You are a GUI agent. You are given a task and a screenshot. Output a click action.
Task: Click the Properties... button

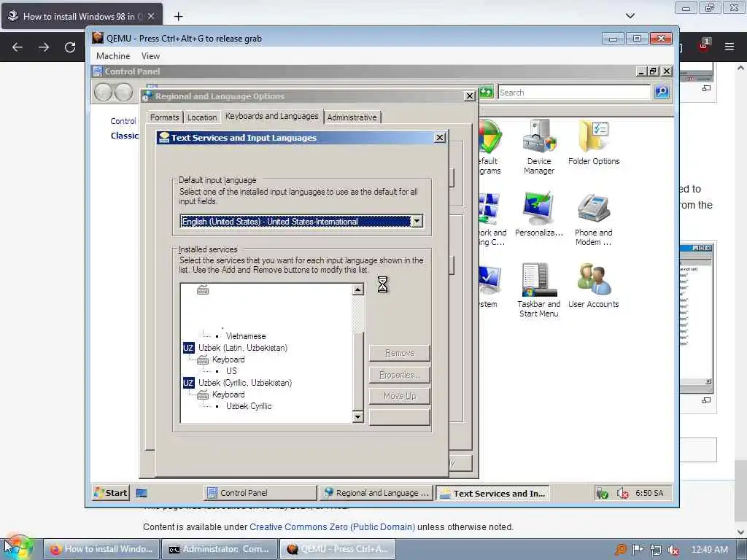399,375
